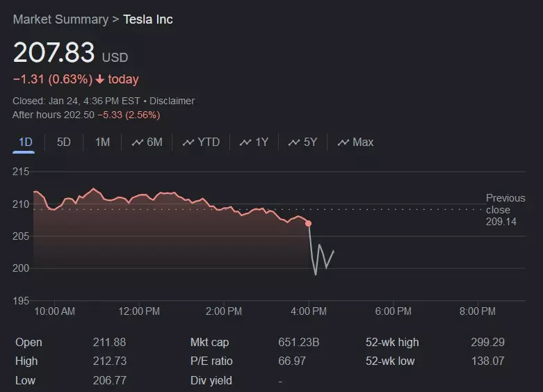Click the After hours 202.50 price text
Viewport: 543px width, 392px height.
click(54, 115)
